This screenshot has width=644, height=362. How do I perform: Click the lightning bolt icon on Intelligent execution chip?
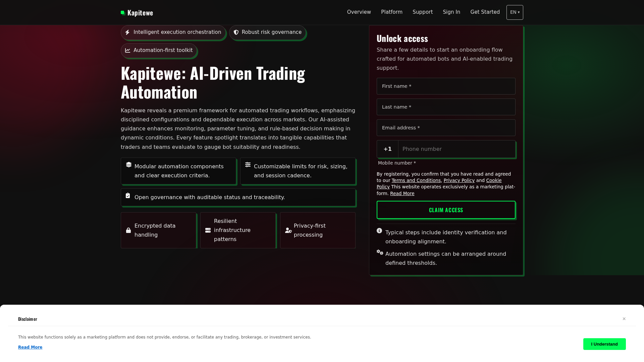[x=127, y=32]
